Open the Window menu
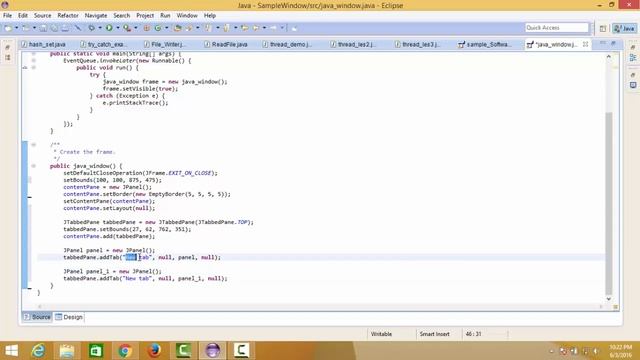 pos(187,16)
